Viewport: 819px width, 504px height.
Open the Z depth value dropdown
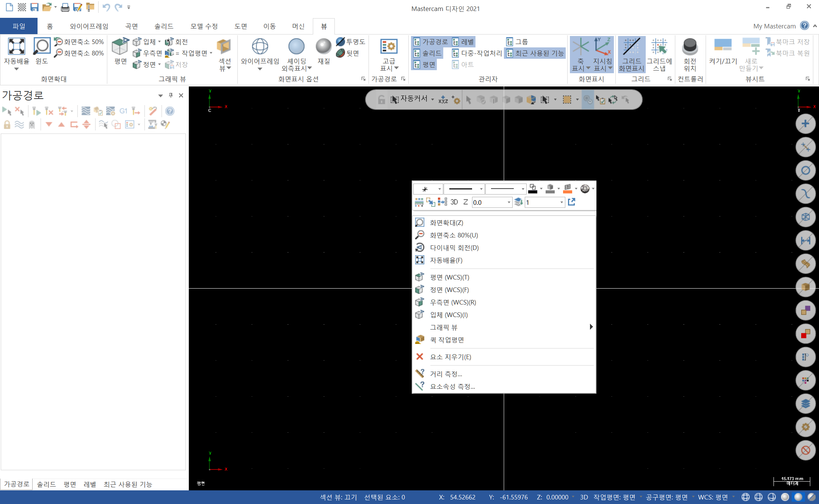(509, 203)
